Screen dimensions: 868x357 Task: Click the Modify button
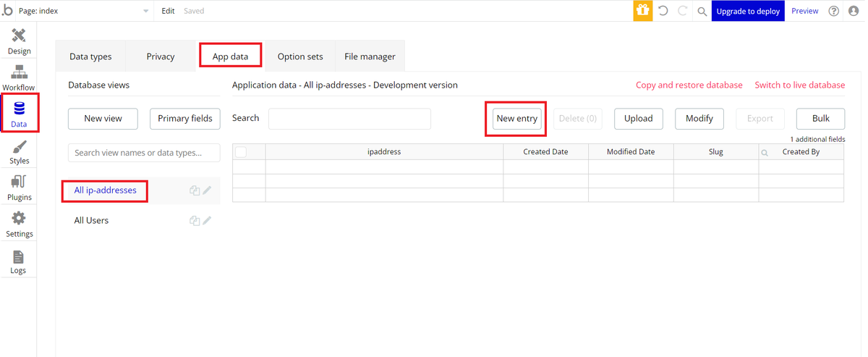[699, 119]
